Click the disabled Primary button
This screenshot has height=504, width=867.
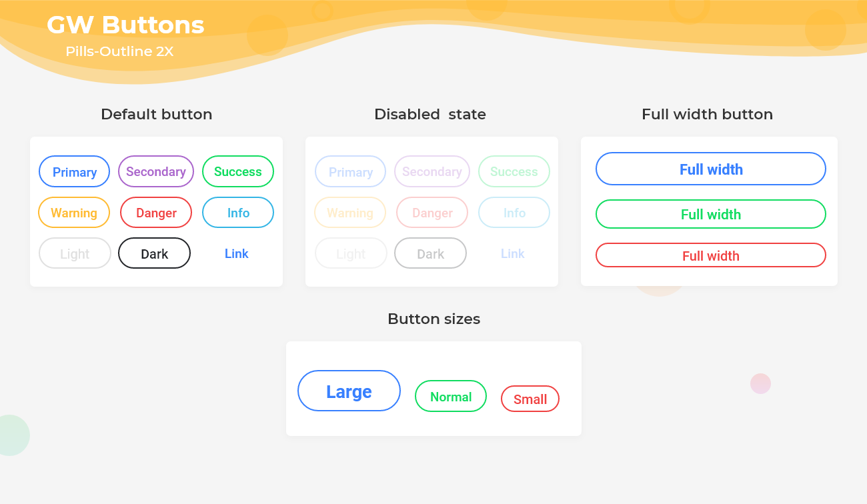coord(350,171)
